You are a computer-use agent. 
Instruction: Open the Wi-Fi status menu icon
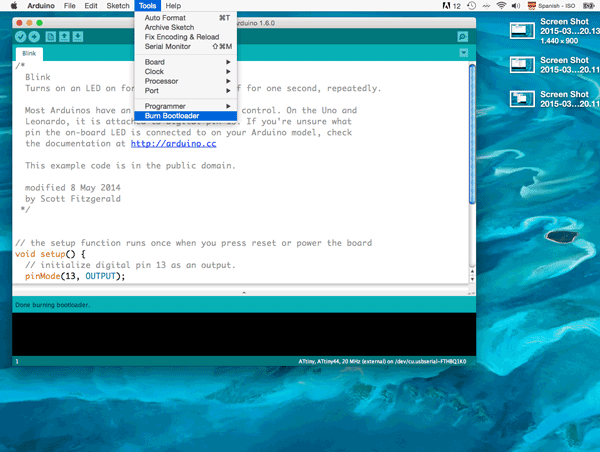(501, 6)
